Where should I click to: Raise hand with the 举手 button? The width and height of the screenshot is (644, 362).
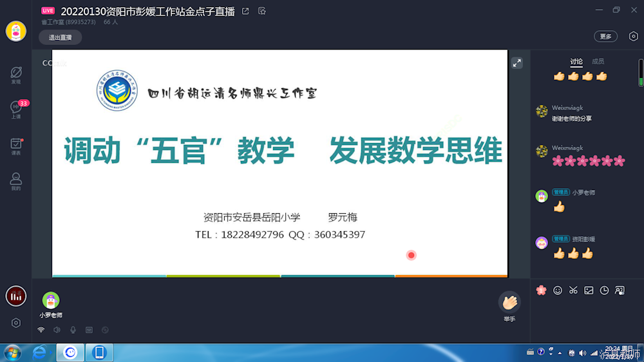[509, 307]
